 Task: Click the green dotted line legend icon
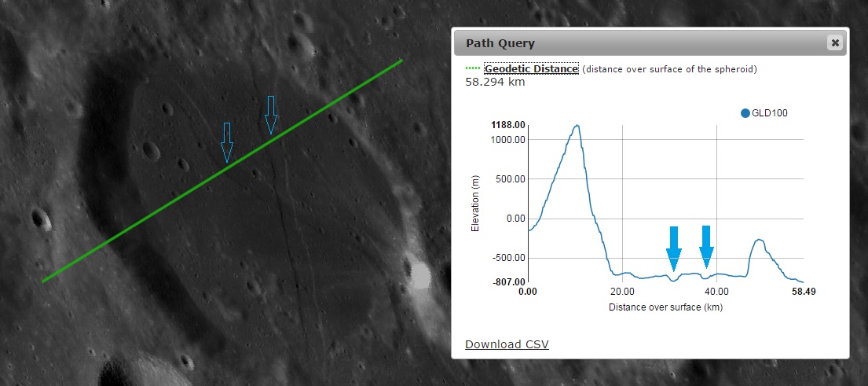point(472,69)
